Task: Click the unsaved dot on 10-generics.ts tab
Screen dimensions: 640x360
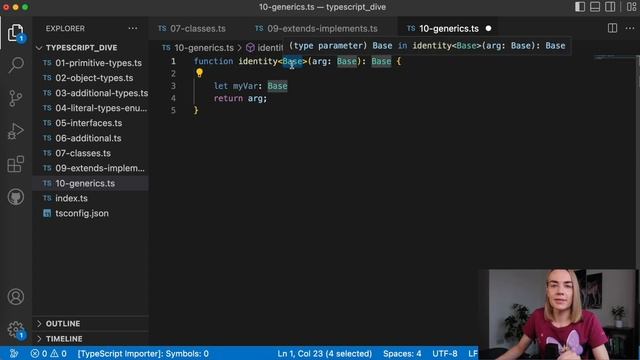Action: 488,29
